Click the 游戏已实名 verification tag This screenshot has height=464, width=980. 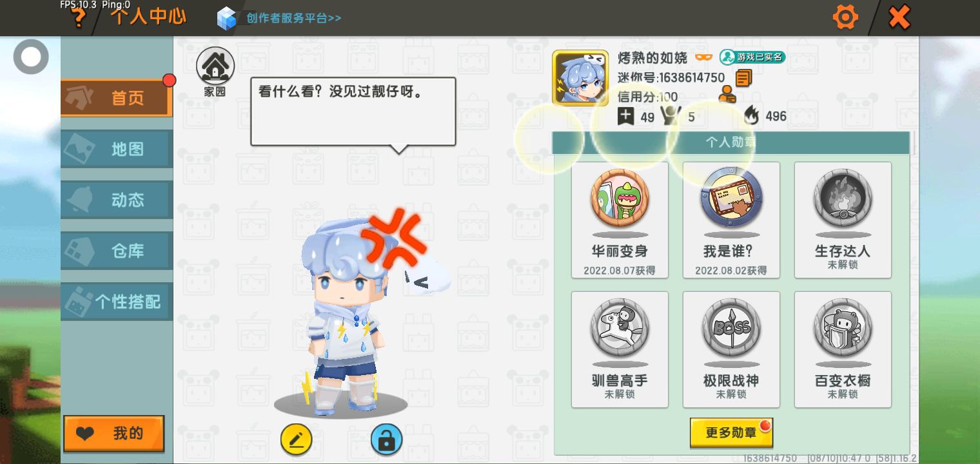pyautogui.click(x=752, y=57)
